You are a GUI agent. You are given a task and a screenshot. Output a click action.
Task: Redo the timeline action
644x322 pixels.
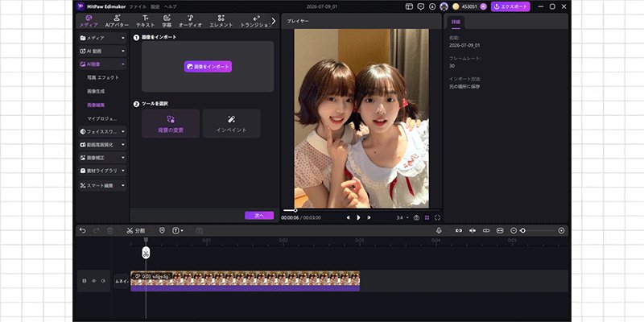96,231
